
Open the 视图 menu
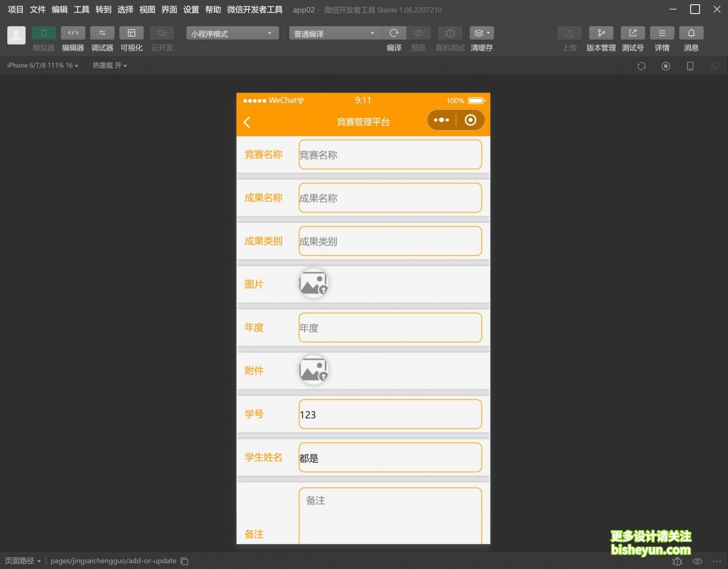(147, 9)
